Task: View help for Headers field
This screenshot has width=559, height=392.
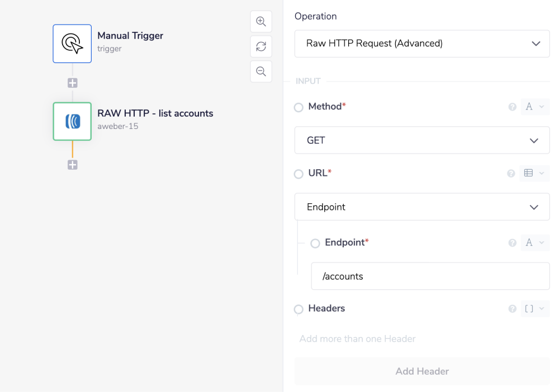Action: pos(512,309)
